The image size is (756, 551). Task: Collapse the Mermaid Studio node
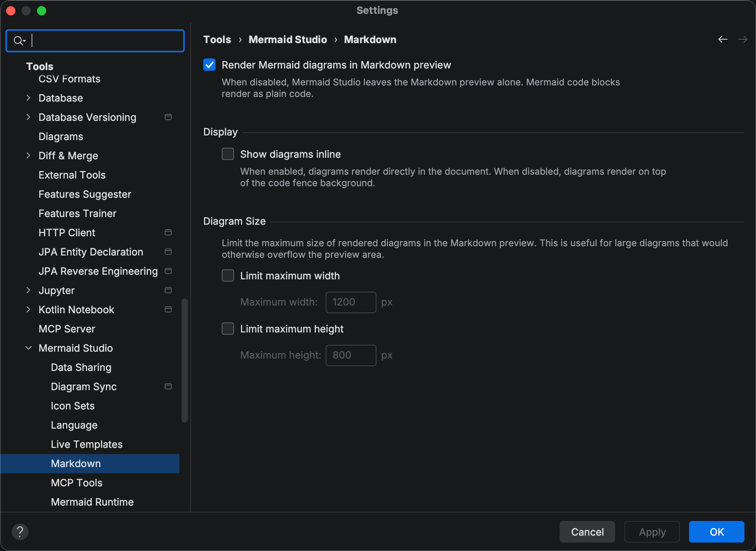28,348
